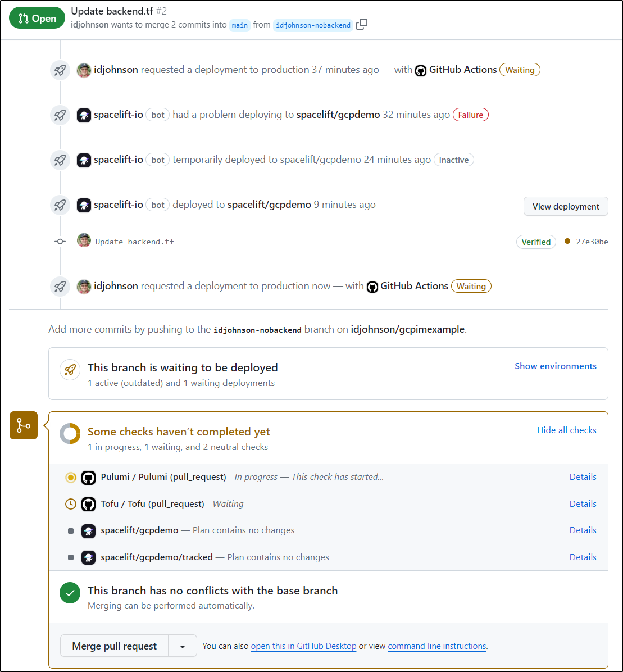Click the GitHub Actions logo in the 37 minutes ago row

point(421,71)
